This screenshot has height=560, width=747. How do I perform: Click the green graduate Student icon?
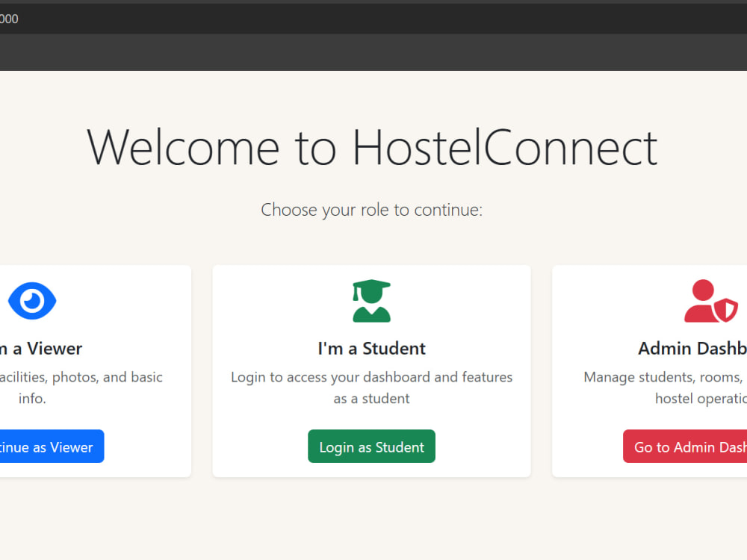click(x=371, y=301)
